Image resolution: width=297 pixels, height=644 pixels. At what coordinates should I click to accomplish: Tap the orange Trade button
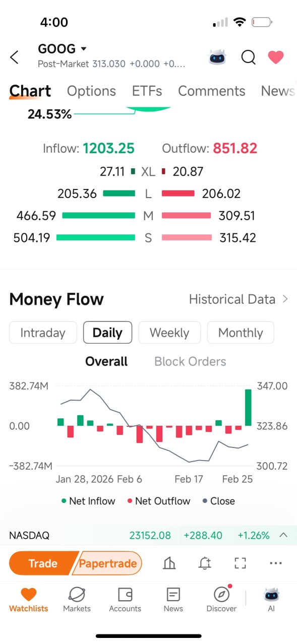click(43, 563)
